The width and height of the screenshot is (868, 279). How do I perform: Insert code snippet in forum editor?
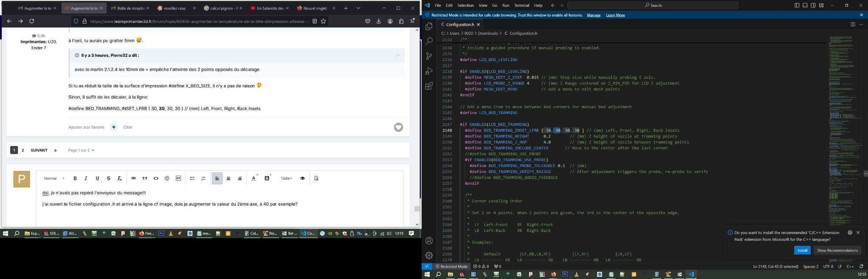[x=156, y=179]
